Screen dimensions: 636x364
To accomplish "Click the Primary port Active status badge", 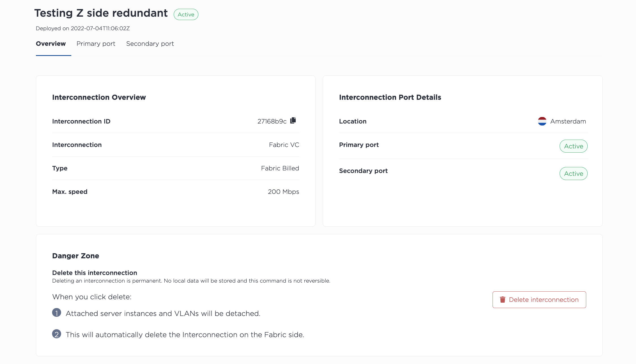I will pyautogui.click(x=573, y=146).
